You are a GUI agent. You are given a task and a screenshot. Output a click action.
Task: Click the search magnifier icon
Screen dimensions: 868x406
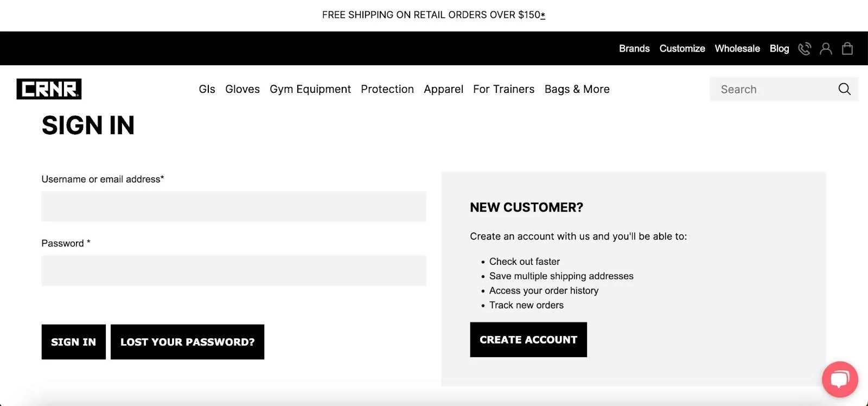[844, 89]
